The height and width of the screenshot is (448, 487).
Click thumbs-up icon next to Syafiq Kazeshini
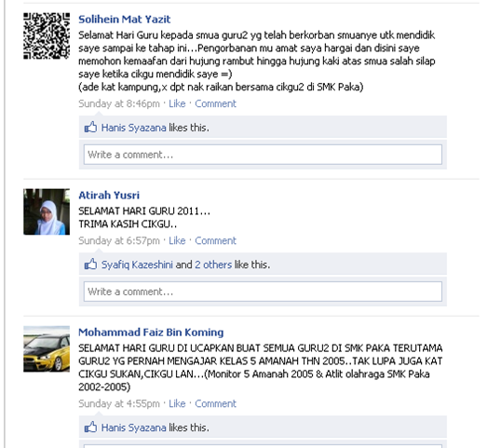coord(90,265)
